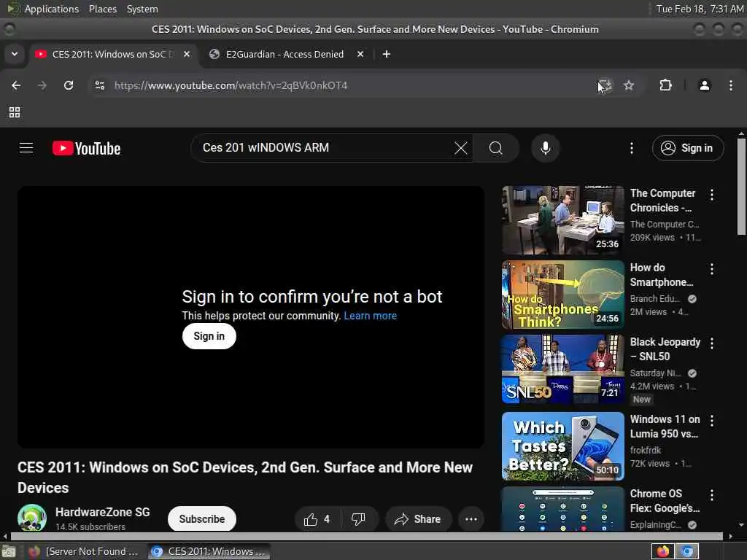
Task: Bookmark this page with star icon
Action: [629, 85]
